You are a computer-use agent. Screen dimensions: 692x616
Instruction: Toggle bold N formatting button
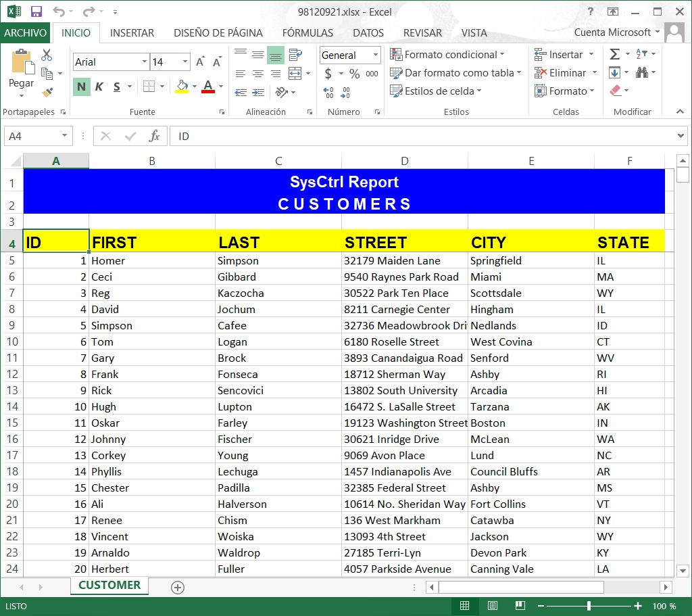tap(81, 87)
